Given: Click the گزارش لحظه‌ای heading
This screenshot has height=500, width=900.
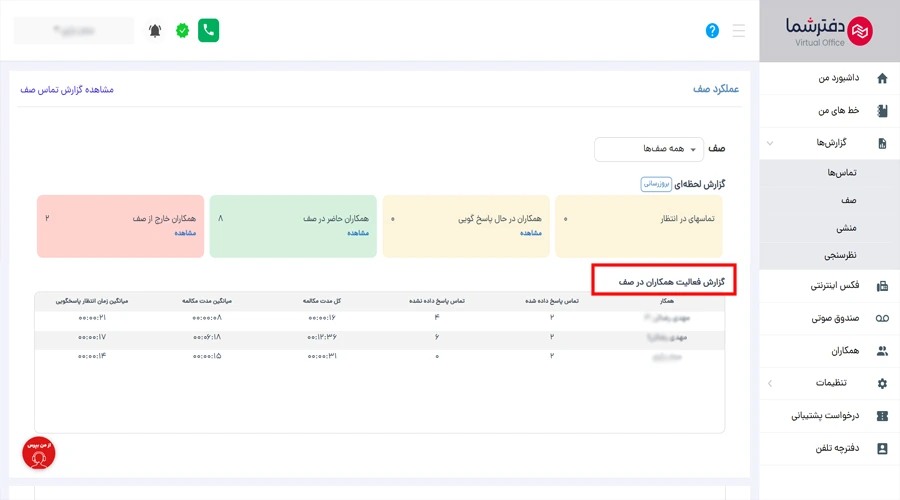Looking at the screenshot, I should (700, 184).
